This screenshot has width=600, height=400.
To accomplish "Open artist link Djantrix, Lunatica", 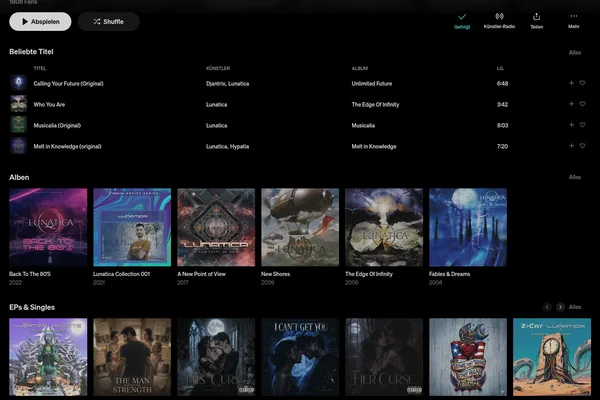I will tap(227, 83).
